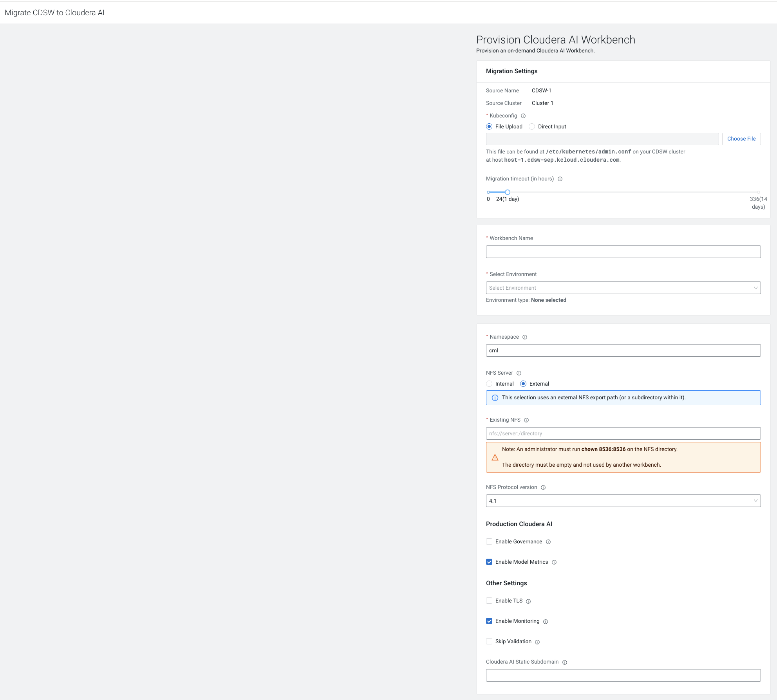The height and width of the screenshot is (700, 777).
Task: Check the Enable Governance checkbox
Action: (x=489, y=541)
